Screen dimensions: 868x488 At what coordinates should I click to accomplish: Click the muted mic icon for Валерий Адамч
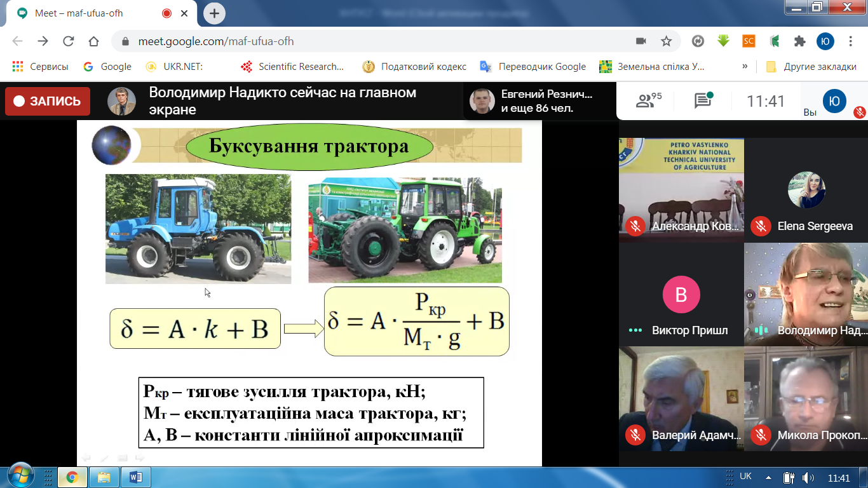click(x=635, y=435)
